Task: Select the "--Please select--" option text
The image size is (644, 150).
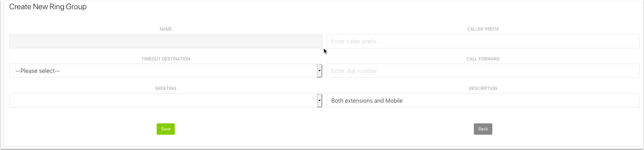Action: coord(37,71)
